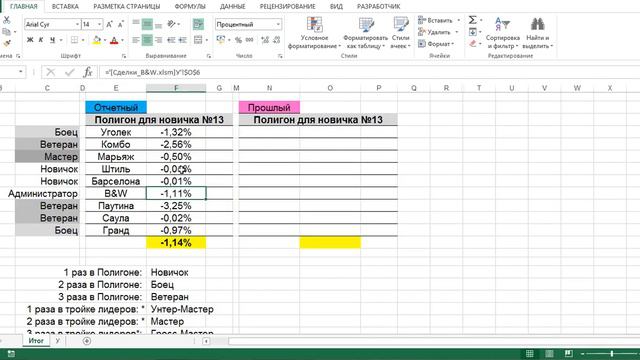
Task: Toggle wrap text
Action: point(198,24)
